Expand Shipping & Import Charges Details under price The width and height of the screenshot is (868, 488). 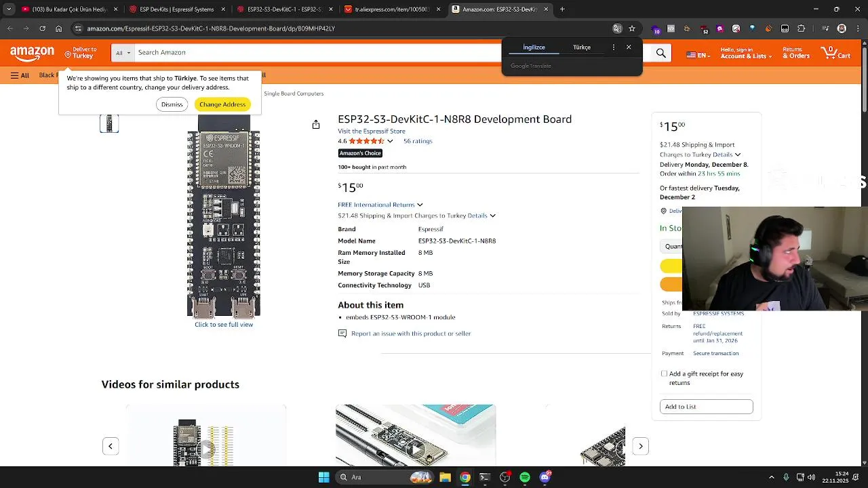tap(481, 216)
